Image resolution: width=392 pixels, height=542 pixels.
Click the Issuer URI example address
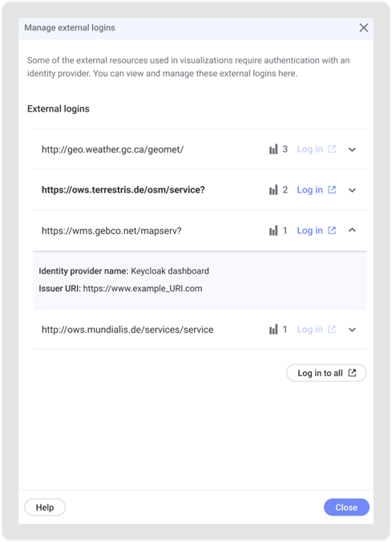[143, 289]
